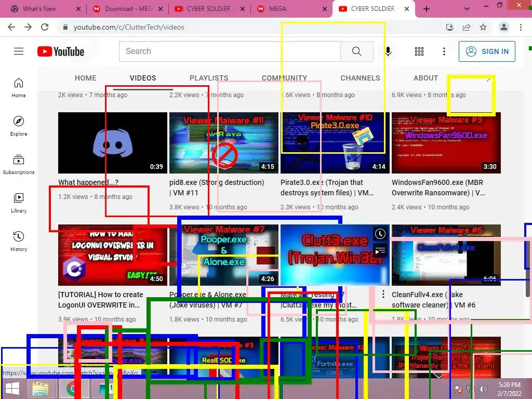Open Library in the sidebar
The image size is (532, 399).
19,203
